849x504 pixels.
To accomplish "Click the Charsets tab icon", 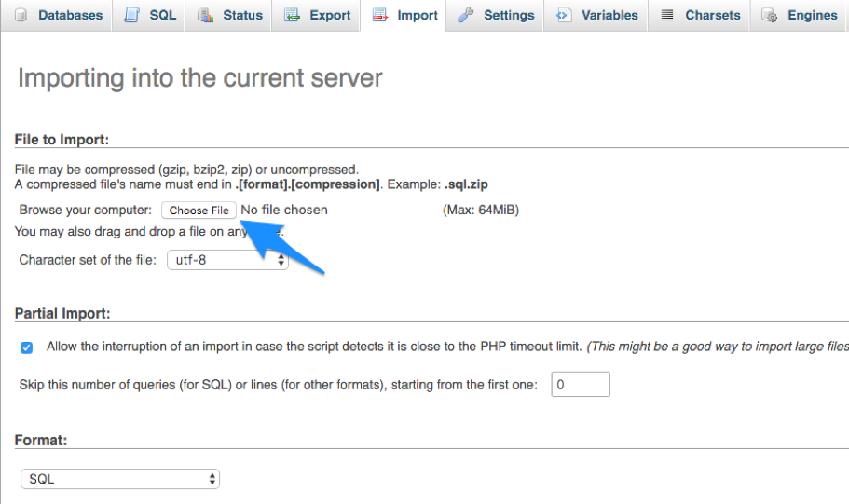I will [x=667, y=16].
